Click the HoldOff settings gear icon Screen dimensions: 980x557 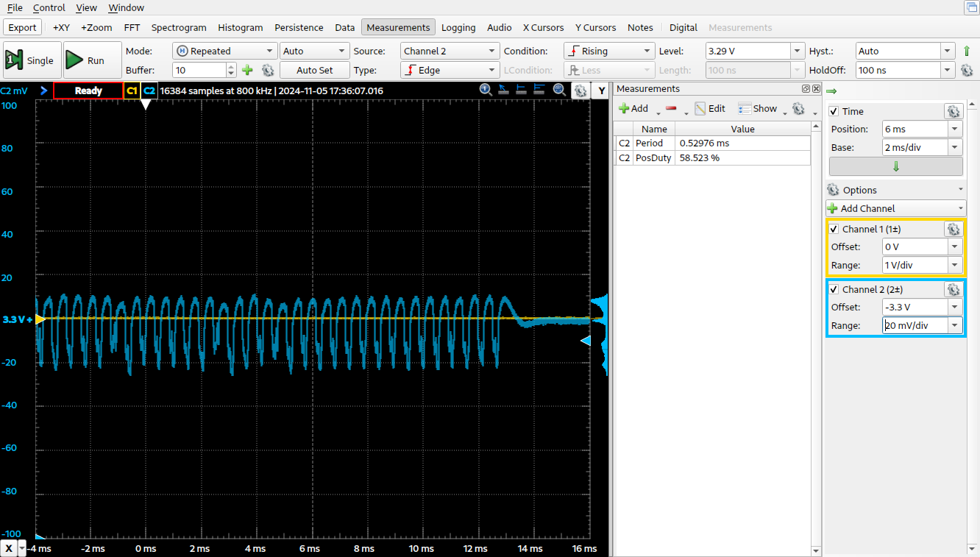coord(967,71)
